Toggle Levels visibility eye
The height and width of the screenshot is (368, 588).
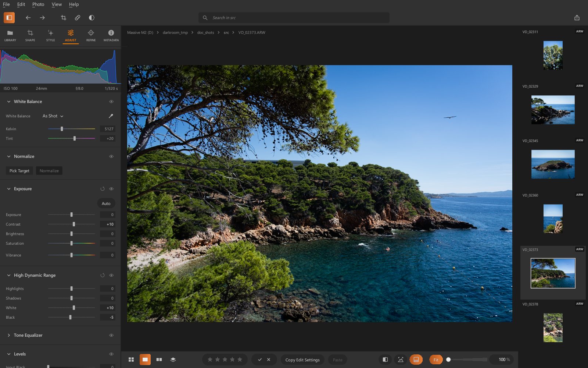(111, 354)
